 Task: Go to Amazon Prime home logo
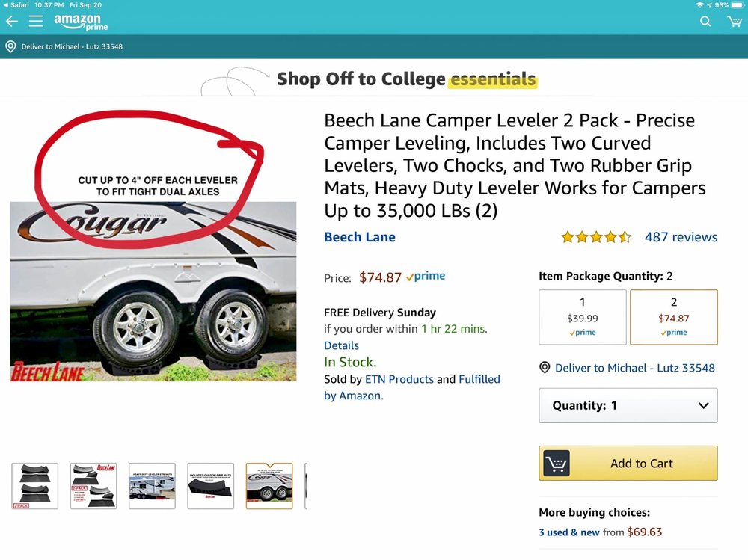pyautogui.click(x=80, y=22)
